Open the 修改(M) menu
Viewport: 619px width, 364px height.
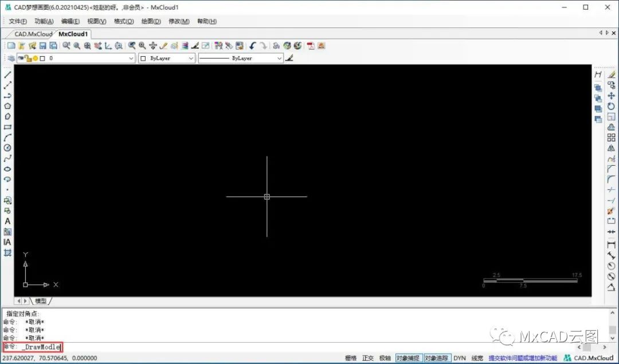[x=179, y=21]
